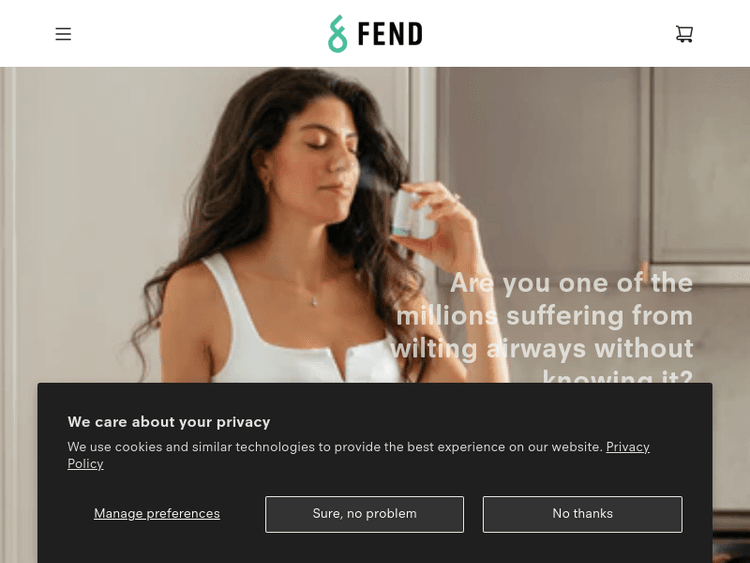This screenshot has height=563, width=750.
Task: Open the Privacy Policy link
Action: click(x=628, y=447)
